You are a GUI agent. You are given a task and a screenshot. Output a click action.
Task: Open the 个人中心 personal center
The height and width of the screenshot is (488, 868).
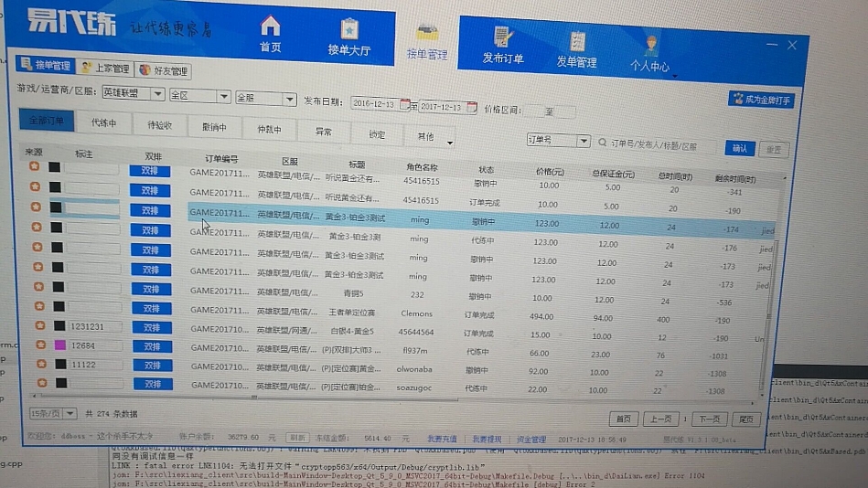click(650, 53)
